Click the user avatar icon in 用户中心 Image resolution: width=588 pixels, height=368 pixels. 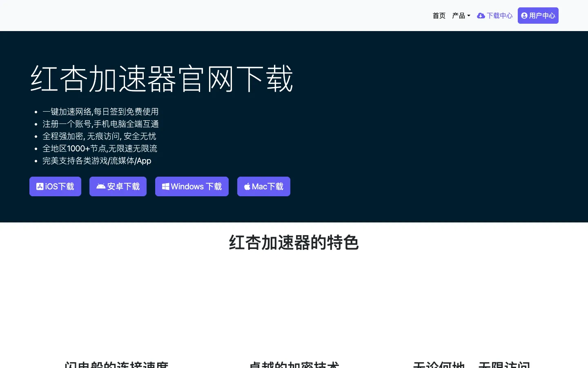pos(524,16)
